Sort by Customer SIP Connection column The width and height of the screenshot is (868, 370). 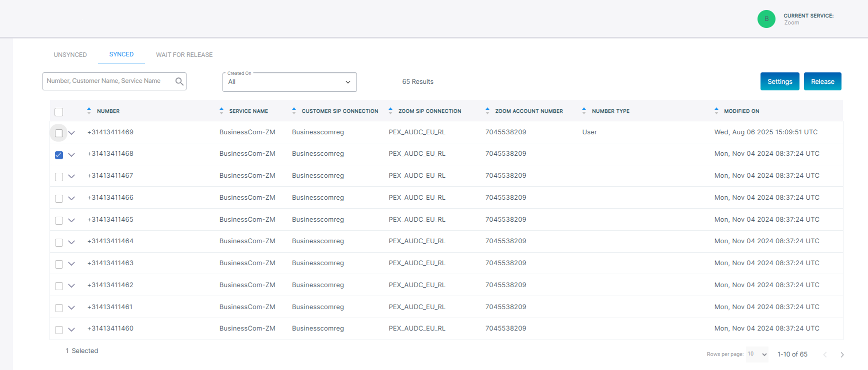tap(294, 111)
